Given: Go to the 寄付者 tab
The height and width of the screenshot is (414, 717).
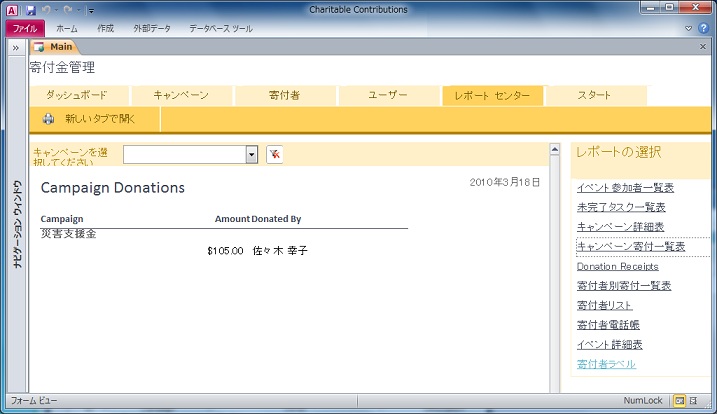Looking at the screenshot, I should coord(284,95).
